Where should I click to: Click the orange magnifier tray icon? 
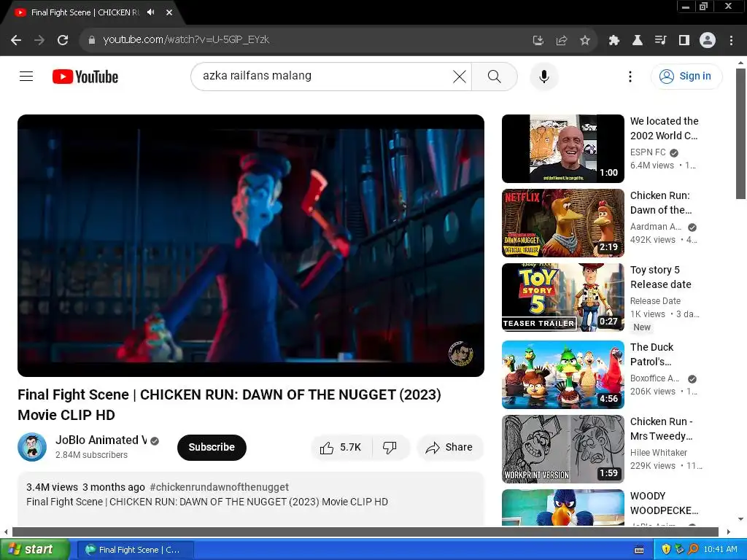[x=693, y=550]
